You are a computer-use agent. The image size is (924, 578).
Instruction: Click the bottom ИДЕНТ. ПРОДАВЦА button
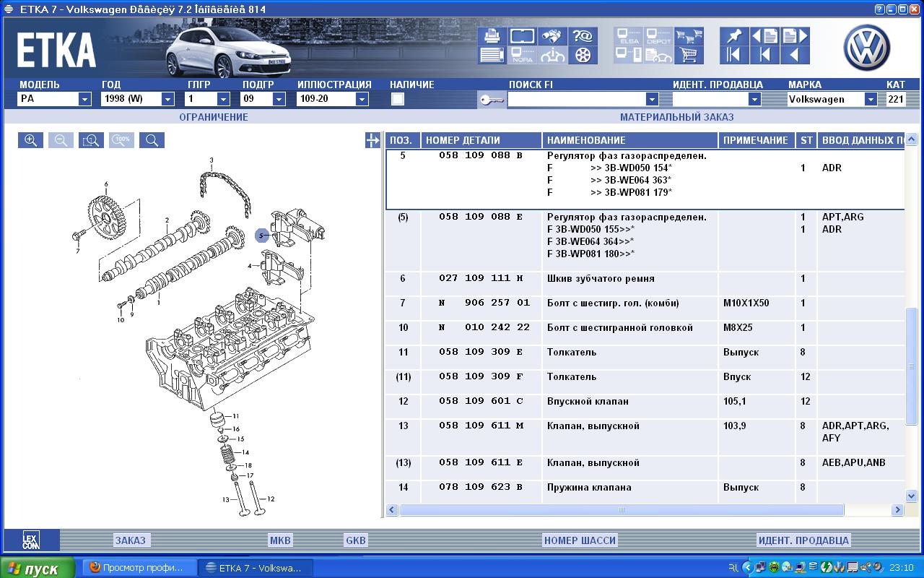[x=803, y=540]
